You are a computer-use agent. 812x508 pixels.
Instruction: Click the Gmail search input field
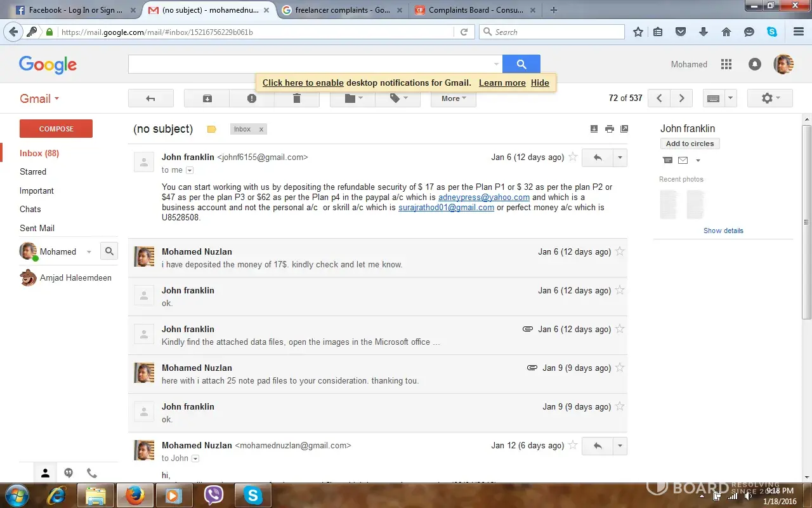coord(311,64)
